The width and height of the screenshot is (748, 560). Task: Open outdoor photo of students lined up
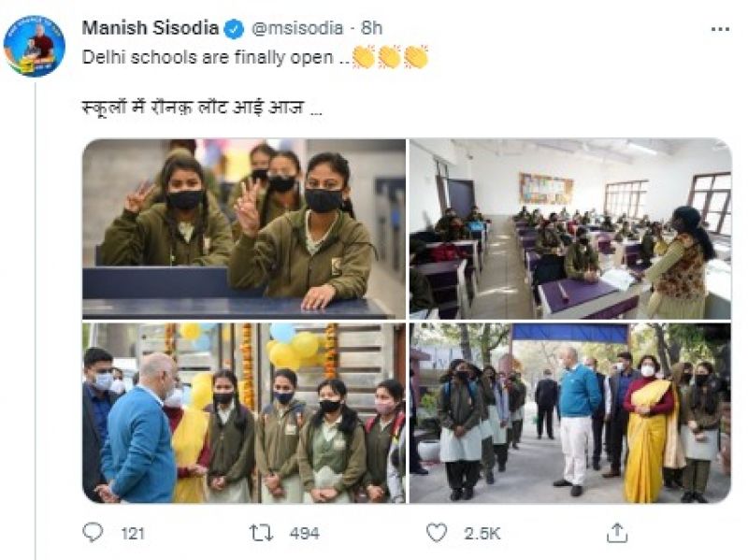point(570,412)
